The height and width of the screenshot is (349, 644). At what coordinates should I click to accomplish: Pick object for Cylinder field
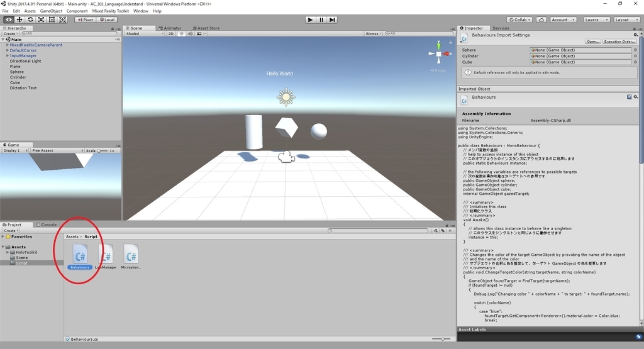(x=635, y=56)
